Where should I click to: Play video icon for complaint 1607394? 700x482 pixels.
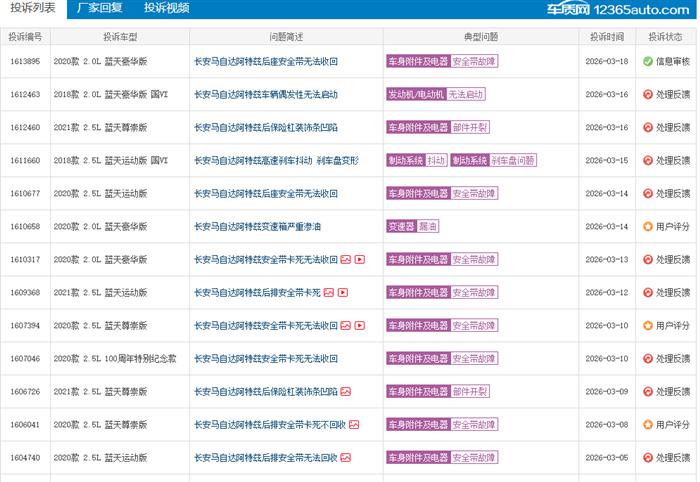coord(360,326)
